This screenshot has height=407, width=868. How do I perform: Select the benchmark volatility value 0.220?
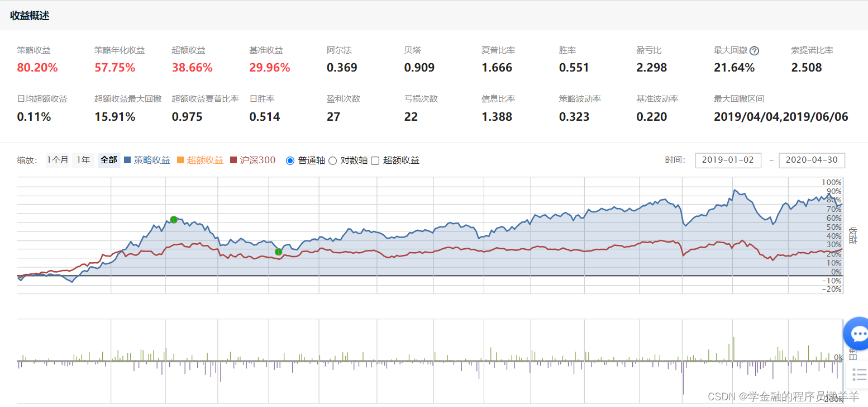pos(652,117)
